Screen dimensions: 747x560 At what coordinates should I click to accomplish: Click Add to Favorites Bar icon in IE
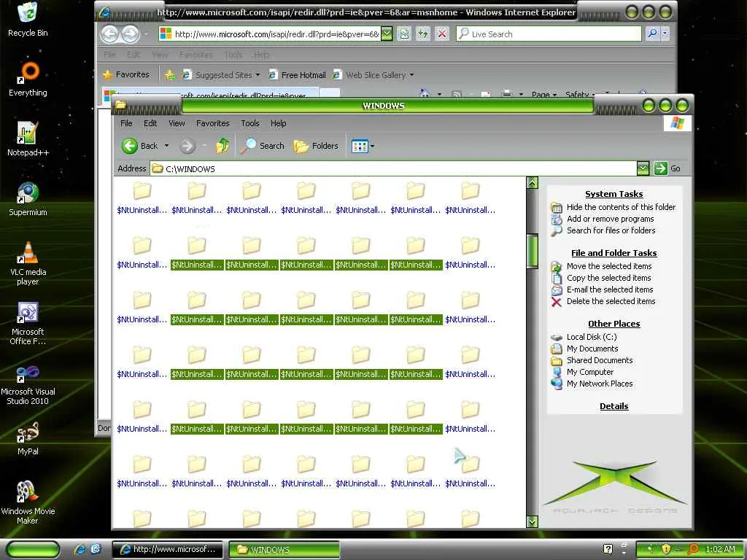point(169,75)
